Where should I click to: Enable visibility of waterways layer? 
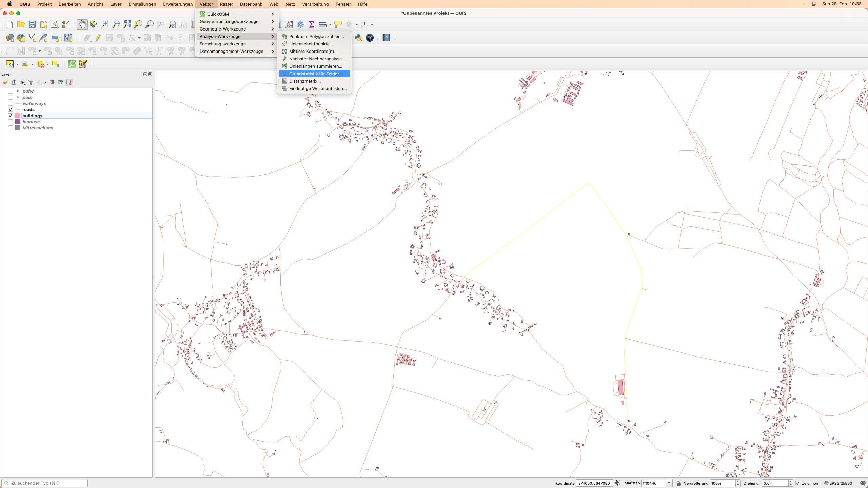(x=11, y=104)
